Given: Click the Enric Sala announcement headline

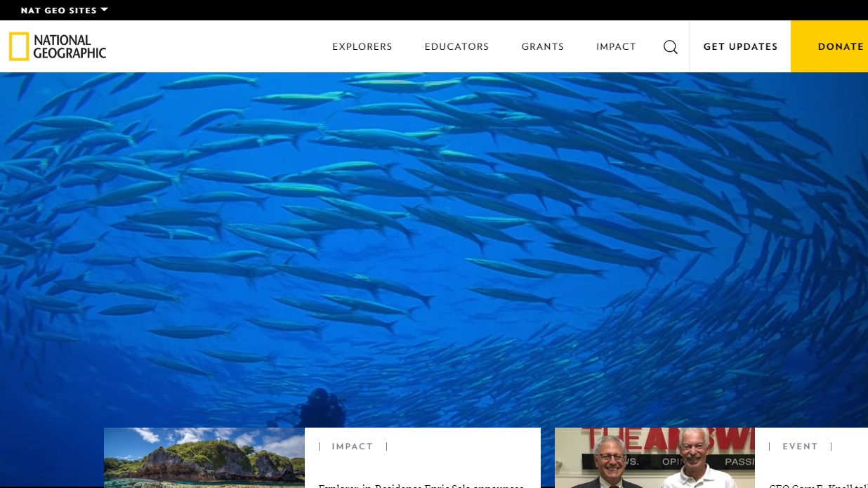Looking at the screenshot, I should pyautogui.click(x=421, y=484).
